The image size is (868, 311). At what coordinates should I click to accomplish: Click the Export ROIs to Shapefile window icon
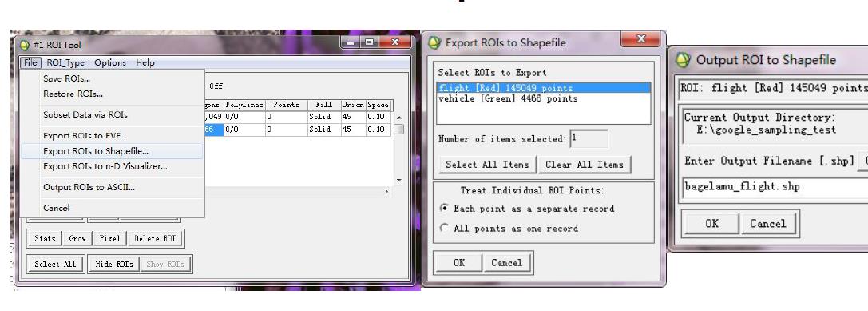pyautogui.click(x=435, y=42)
